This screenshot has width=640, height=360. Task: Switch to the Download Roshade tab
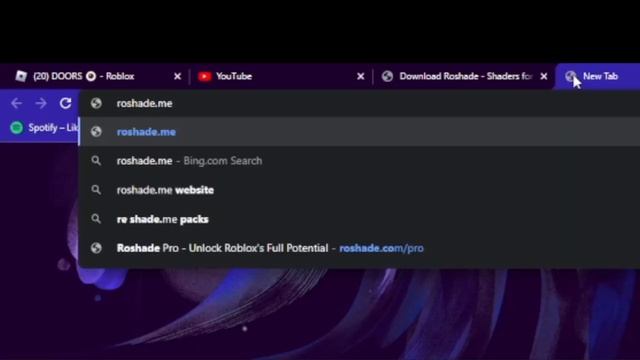464,76
